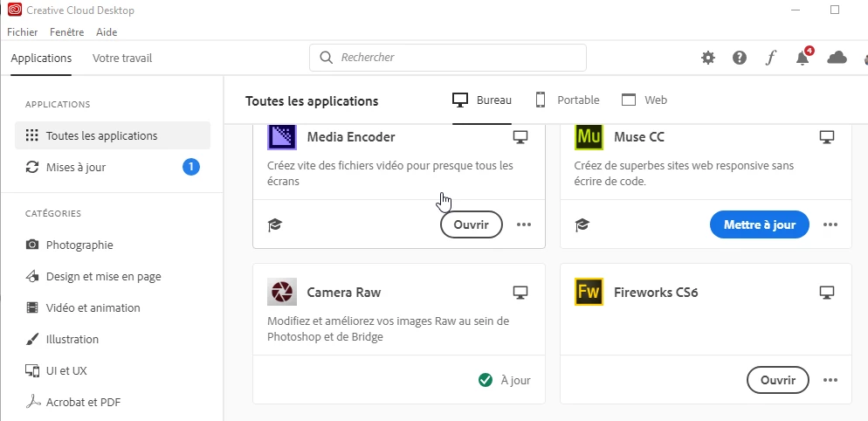The height and width of the screenshot is (421, 868).
Task: Click the Muse CC title text
Action: click(x=639, y=137)
